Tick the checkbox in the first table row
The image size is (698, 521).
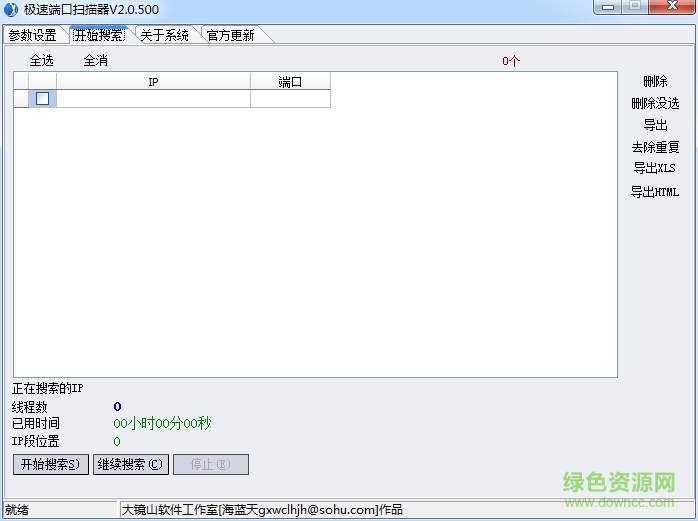(43, 99)
